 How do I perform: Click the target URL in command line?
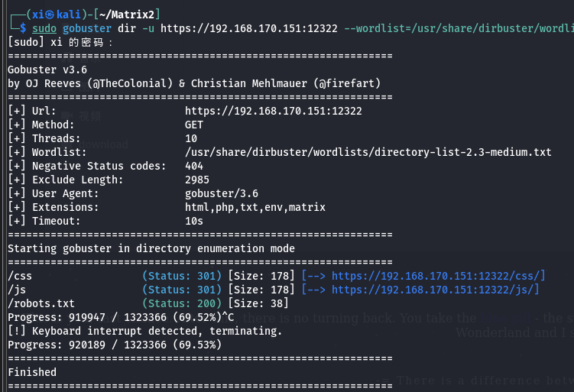click(249, 28)
